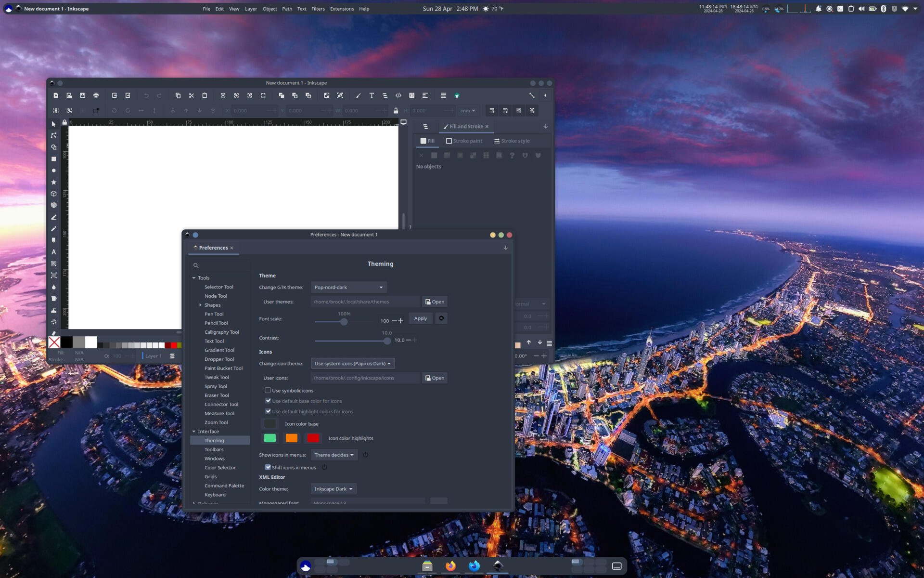
Task: Collapse the Tools tree section
Action: coord(194,278)
